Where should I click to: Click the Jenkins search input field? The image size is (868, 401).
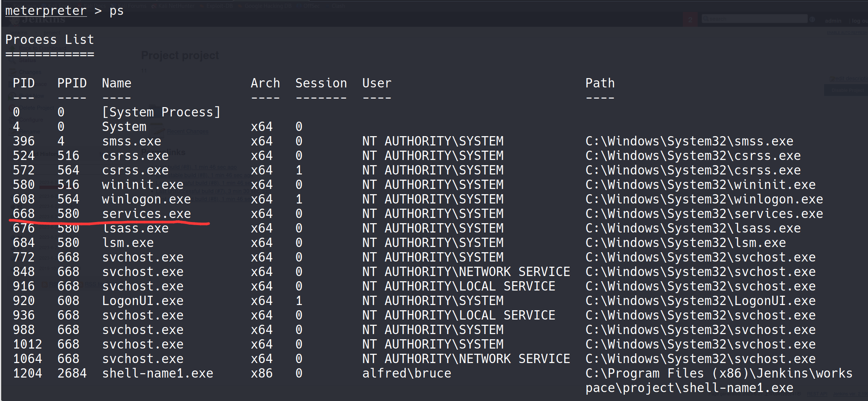coord(754,19)
